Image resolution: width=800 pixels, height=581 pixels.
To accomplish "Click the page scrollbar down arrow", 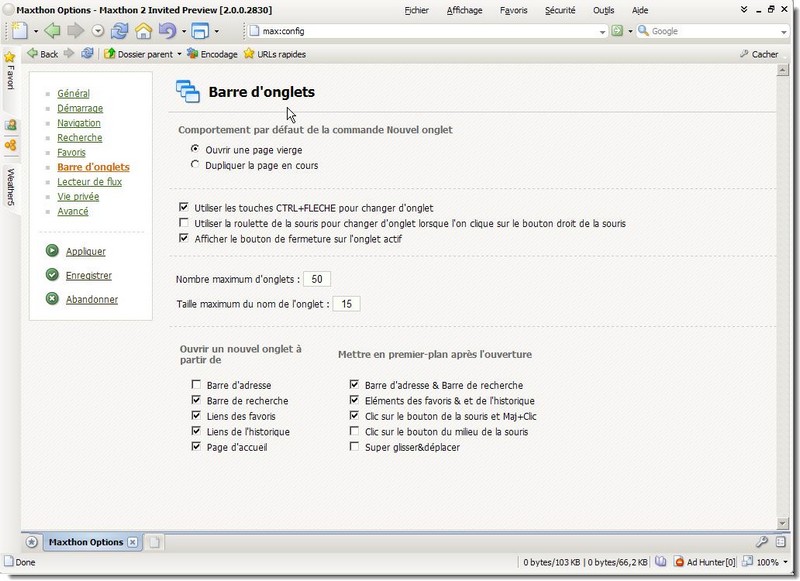I will pos(782,523).
